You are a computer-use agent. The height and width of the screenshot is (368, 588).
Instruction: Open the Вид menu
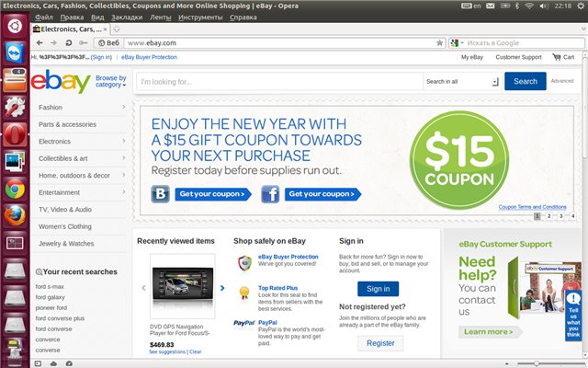point(97,17)
